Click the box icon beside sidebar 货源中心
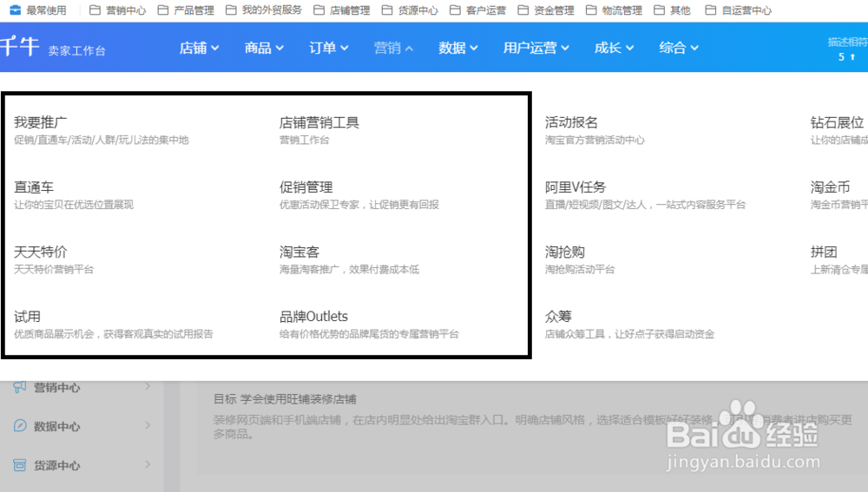 tap(19, 465)
